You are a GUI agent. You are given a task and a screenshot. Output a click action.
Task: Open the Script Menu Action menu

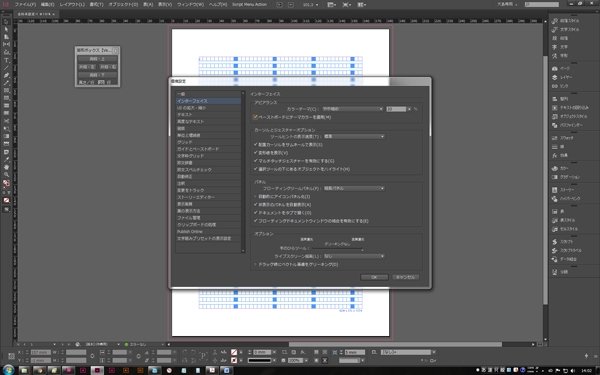click(249, 5)
